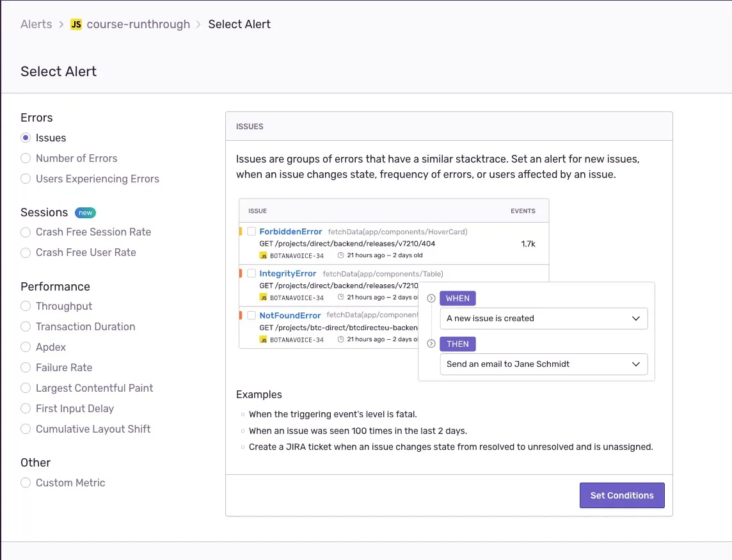The image size is (732, 560).
Task: Click the Other section heading
Action: coord(35,463)
